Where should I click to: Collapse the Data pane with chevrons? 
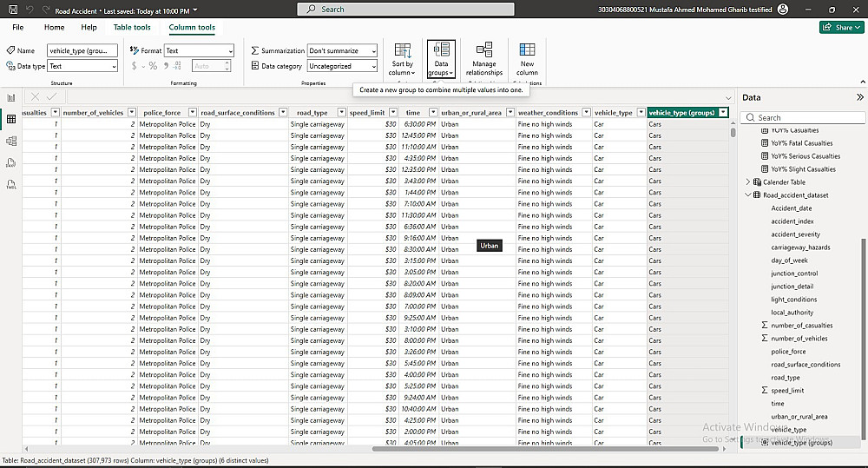pos(859,98)
